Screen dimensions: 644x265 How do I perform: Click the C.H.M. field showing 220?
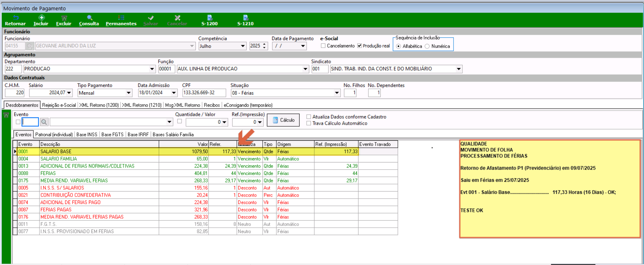click(15, 93)
